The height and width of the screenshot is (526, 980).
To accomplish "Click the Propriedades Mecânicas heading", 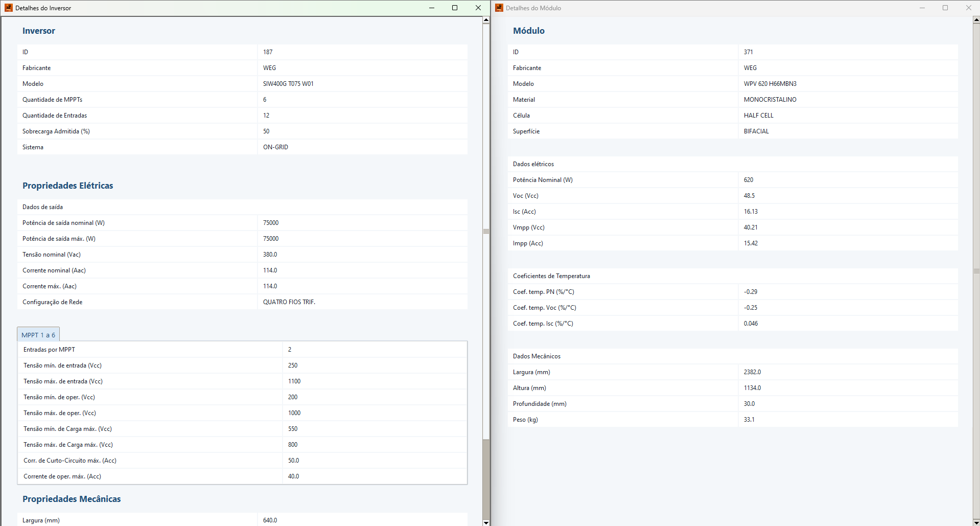I will [x=72, y=499].
